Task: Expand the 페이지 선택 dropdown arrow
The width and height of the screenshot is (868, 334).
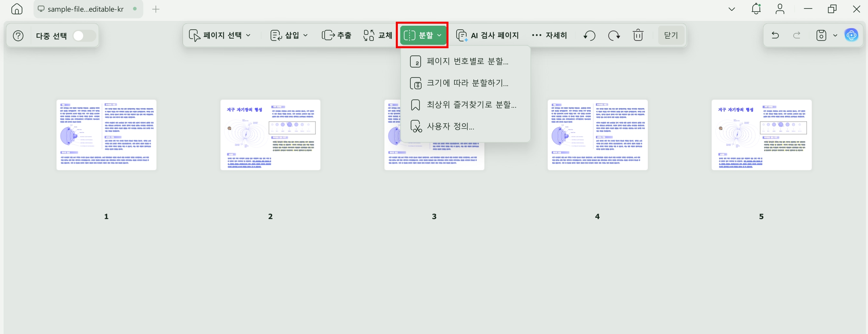Action: pyautogui.click(x=248, y=35)
